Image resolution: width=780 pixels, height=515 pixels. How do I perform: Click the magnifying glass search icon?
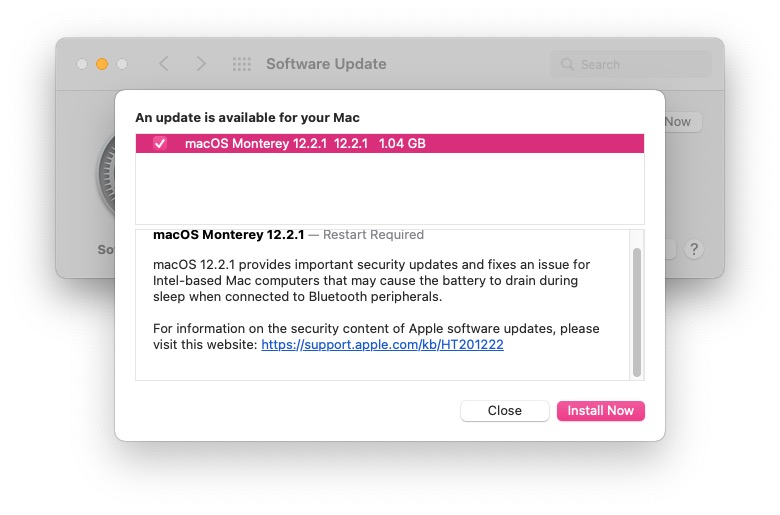568,64
